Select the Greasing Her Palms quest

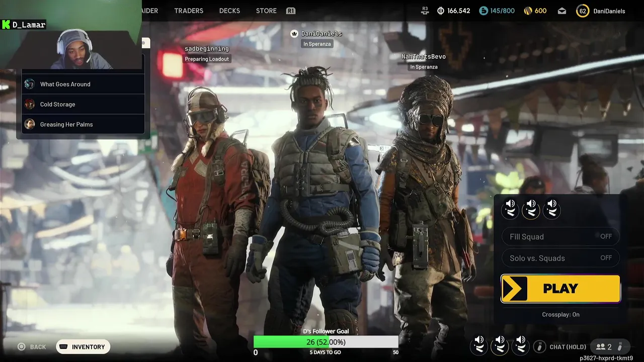(x=84, y=124)
